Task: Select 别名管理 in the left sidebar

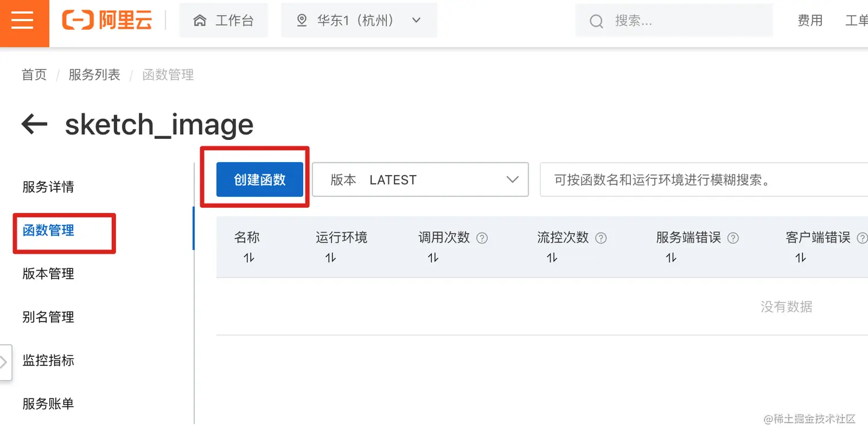Action: 48,317
